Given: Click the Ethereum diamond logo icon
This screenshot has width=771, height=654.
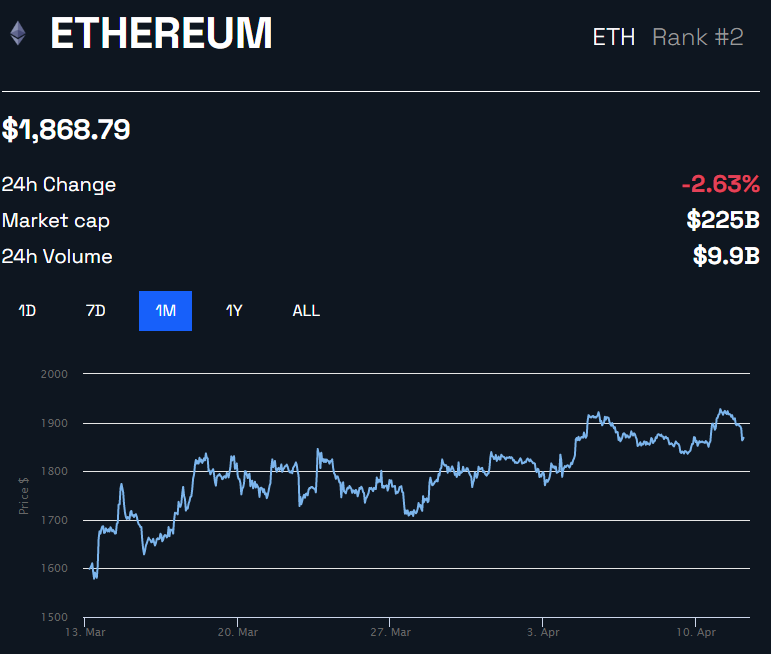Looking at the screenshot, I should (x=17, y=35).
